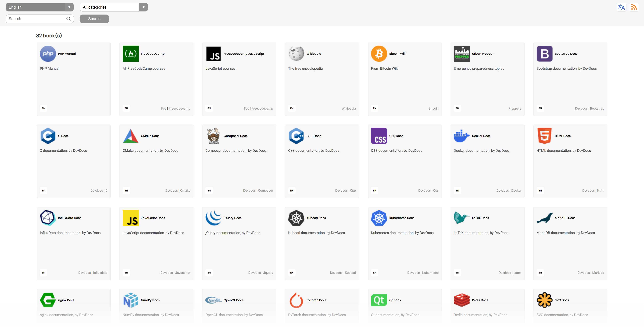Open the Wikipedia book title

point(314,54)
